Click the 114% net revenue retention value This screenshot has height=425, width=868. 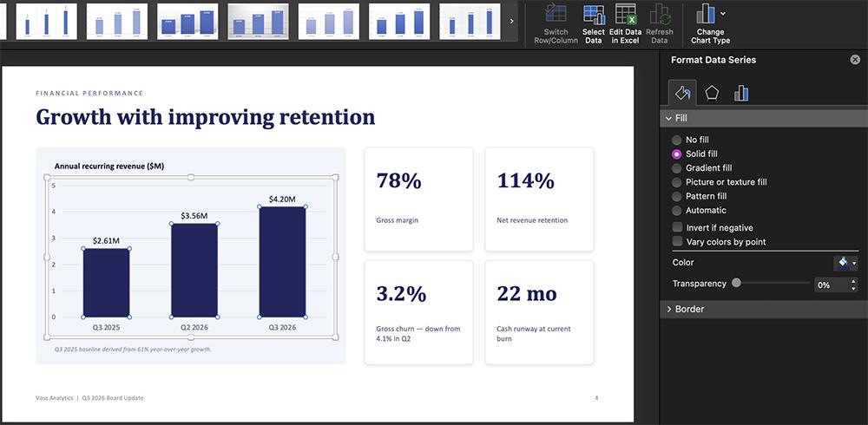tap(525, 181)
